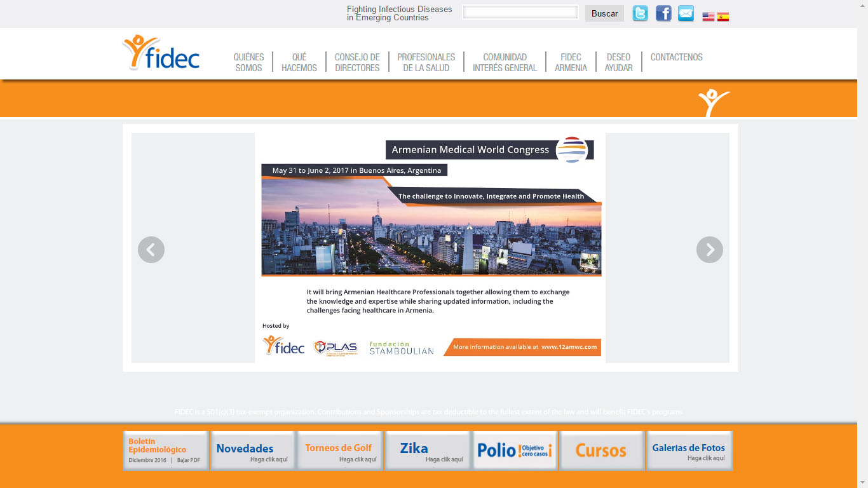The height and width of the screenshot is (488, 868).
Task: Open Quiénes Somos menu
Action: click(248, 62)
